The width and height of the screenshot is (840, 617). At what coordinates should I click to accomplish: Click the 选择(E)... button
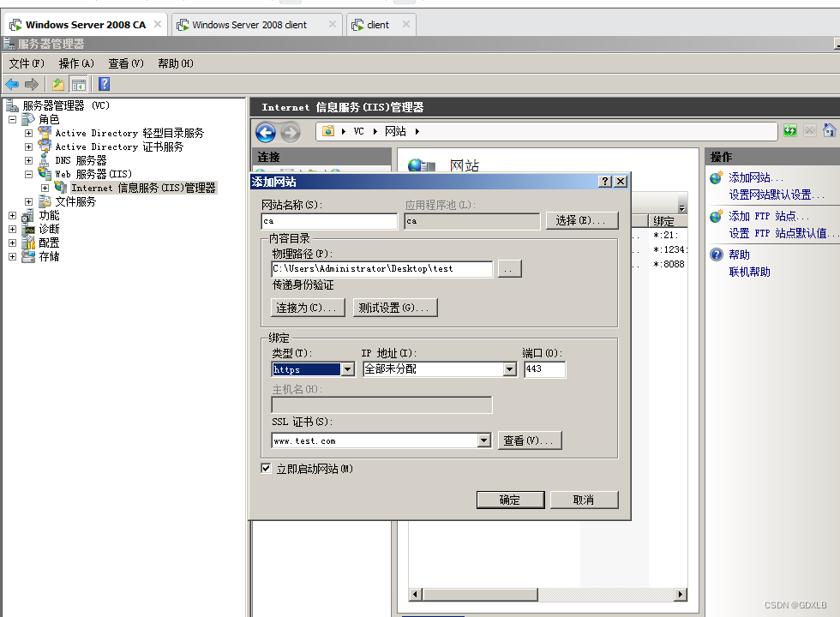582,220
